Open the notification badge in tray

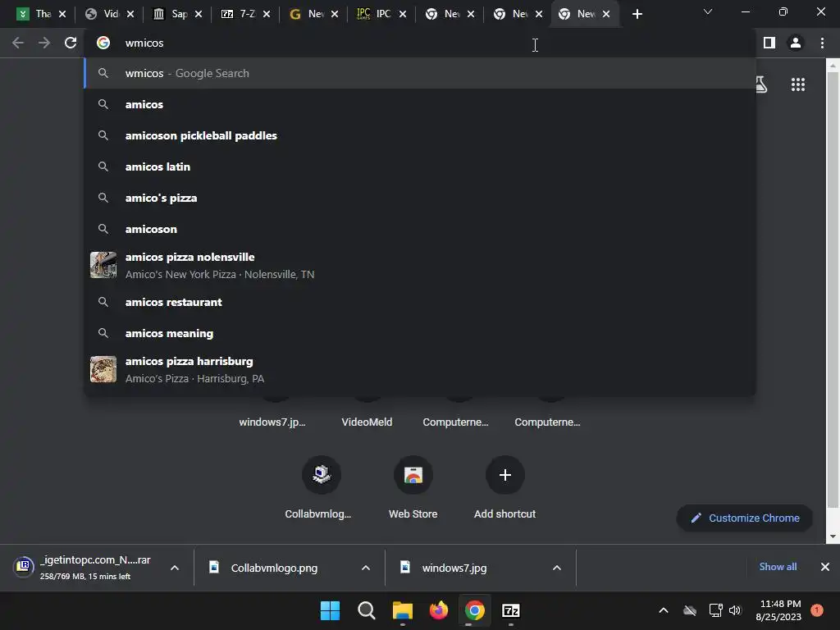[817, 609]
